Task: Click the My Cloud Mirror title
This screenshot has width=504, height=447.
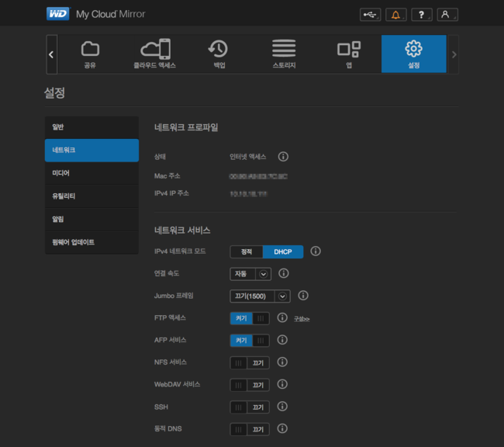Action: pyautogui.click(x=111, y=14)
